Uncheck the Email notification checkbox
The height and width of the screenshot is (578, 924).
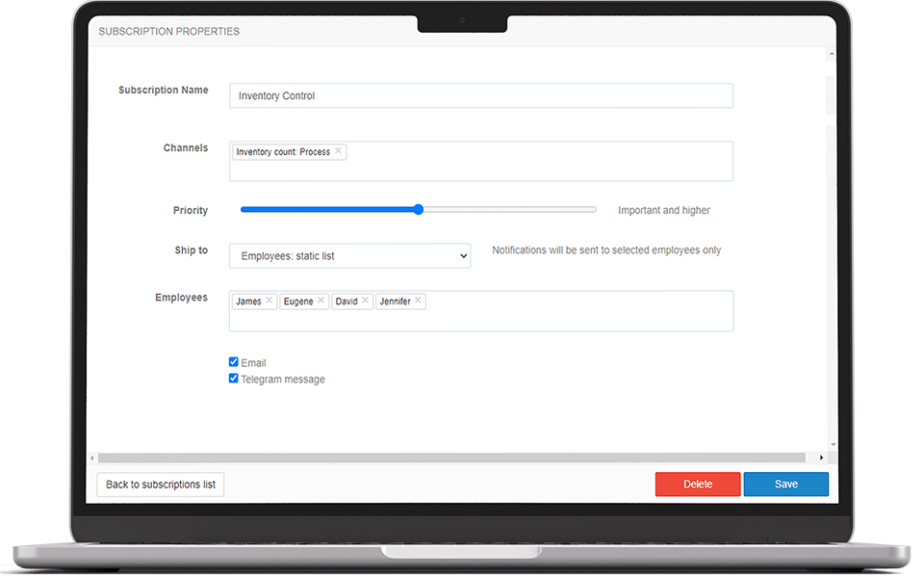click(x=233, y=361)
